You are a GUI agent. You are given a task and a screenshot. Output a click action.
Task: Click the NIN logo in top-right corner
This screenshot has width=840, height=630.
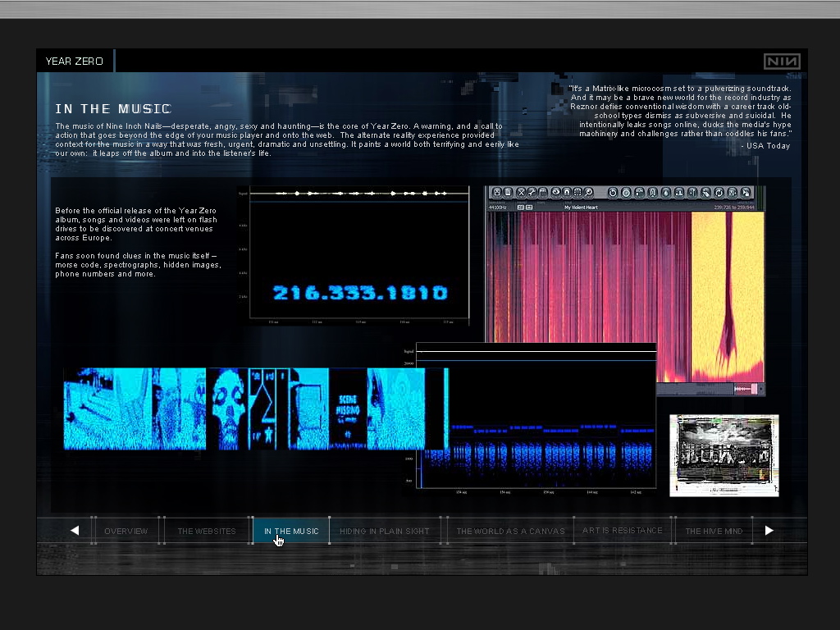(x=781, y=62)
